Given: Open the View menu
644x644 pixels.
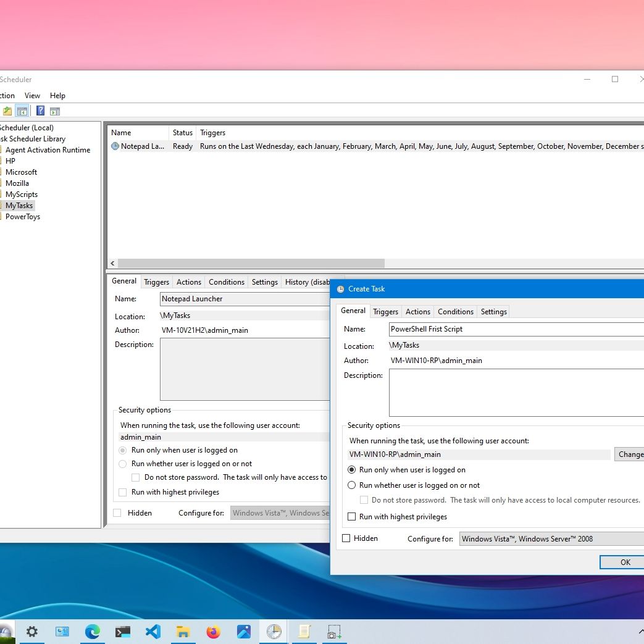Looking at the screenshot, I should (x=32, y=96).
